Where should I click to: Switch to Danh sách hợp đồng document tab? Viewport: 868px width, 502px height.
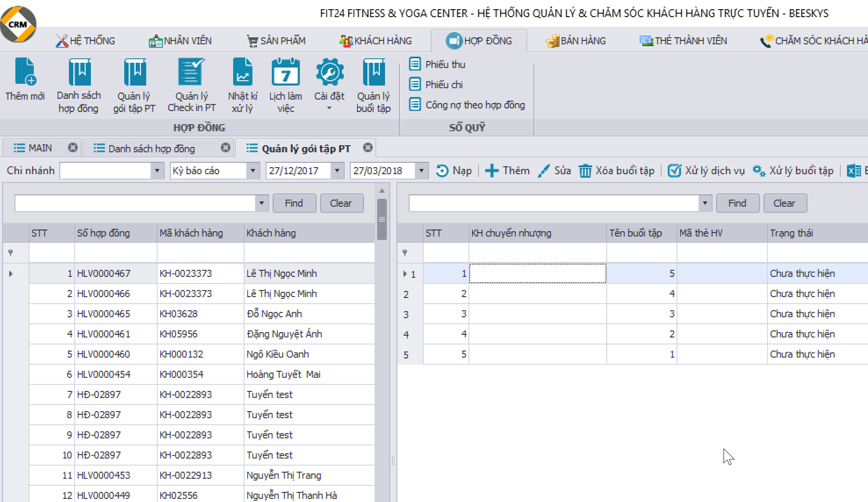point(151,148)
